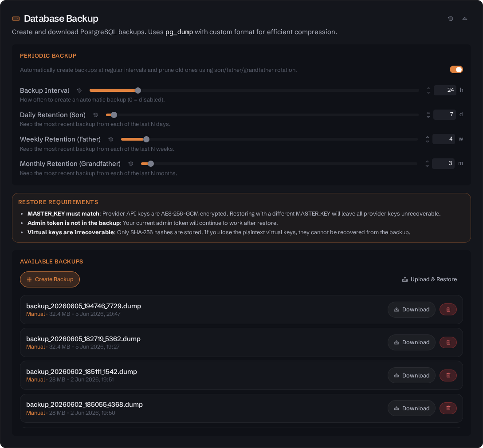
Task: Download backup_20260602_185055_4368.dump
Action: pos(411,408)
